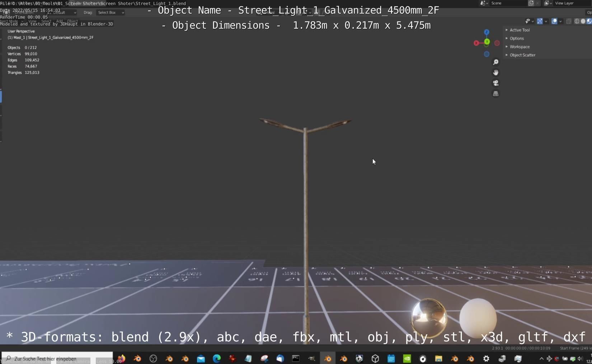Click the Options button in the right header

coord(589,13)
